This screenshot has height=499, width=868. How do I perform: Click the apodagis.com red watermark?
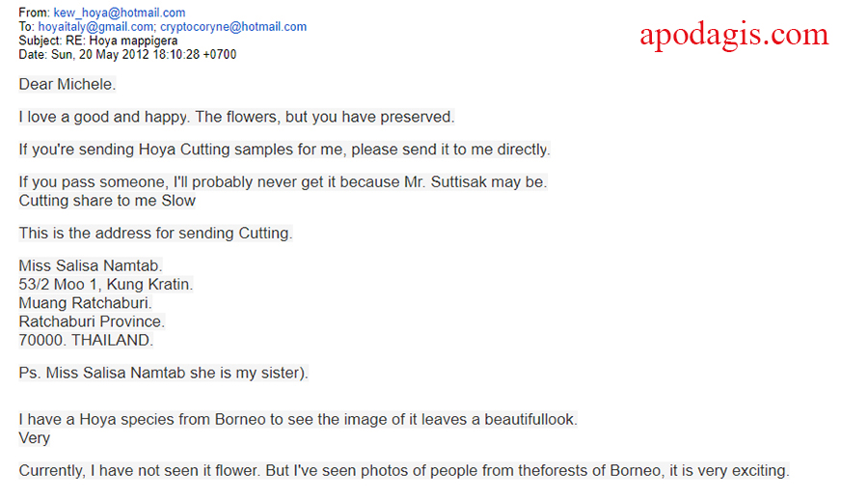pyautogui.click(x=734, y=35)
